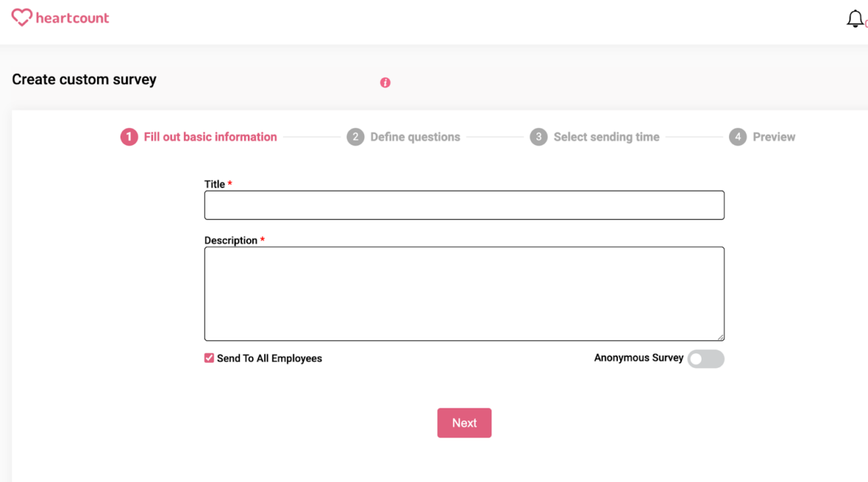Click the Create custom survey heading

coord(84,79)
